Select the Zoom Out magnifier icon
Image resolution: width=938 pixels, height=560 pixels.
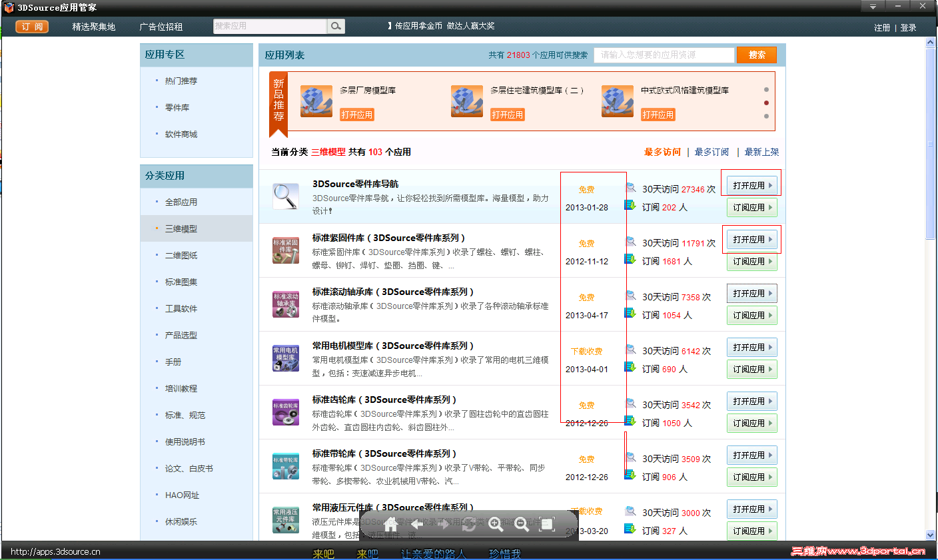click(x=522, y=524)
